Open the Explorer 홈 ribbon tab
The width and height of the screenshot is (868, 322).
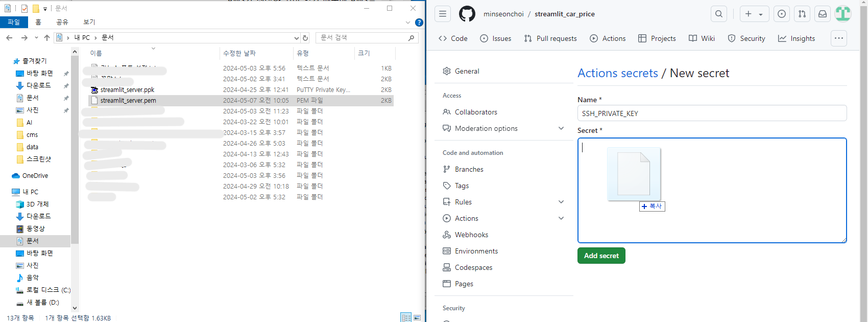pyautogui.click(x=38, y=22)
